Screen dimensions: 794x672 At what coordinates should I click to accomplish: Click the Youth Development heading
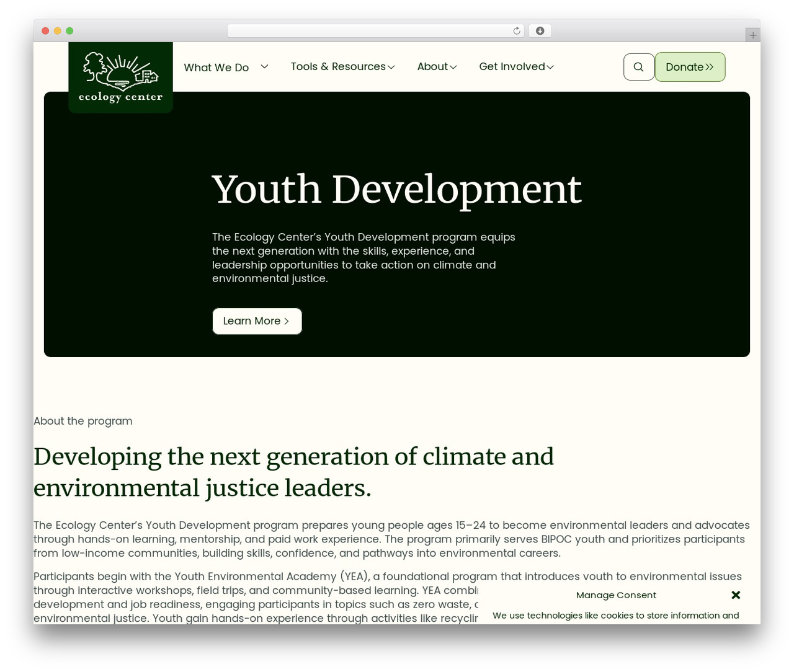397,189
